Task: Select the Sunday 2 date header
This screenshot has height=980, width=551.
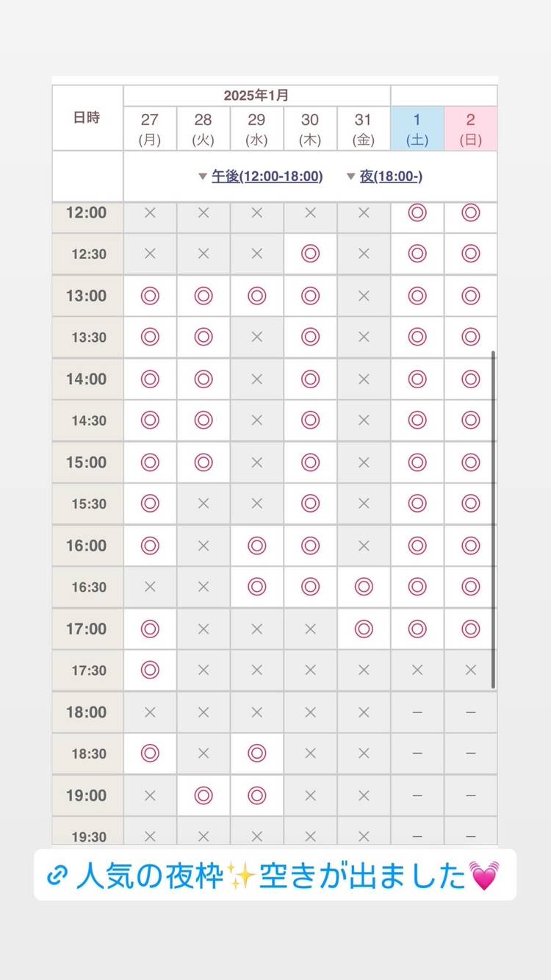Action: click(x=471, y=129)
